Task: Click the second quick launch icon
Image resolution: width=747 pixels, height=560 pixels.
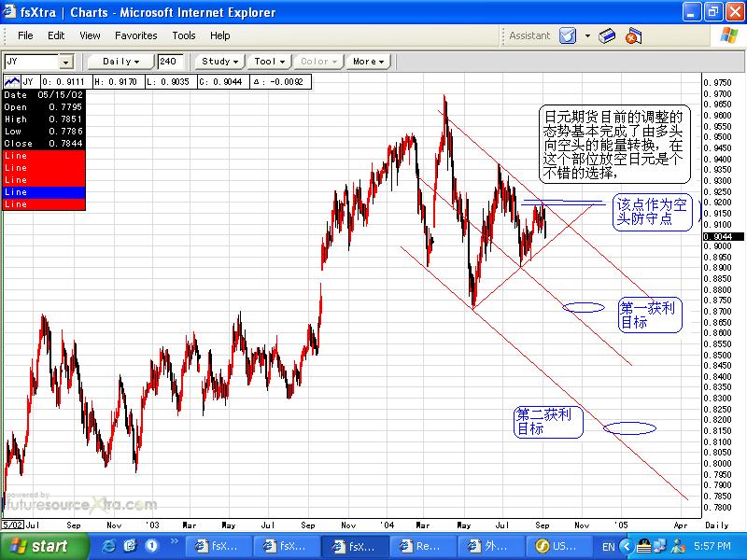Action: coord(130,546)
